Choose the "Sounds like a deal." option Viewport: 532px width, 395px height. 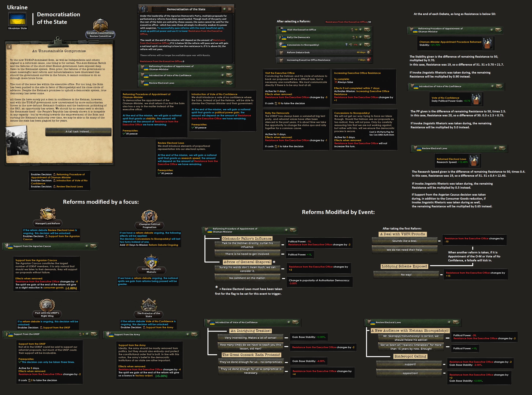click(x=405, y=241)
